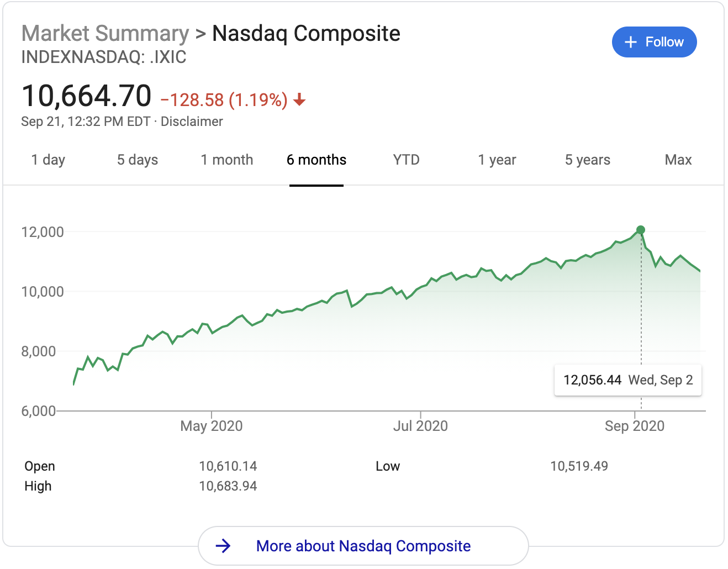Switch to the 5 days tab
This screenshot has height=569, width=728.
[x=138, y=160]
